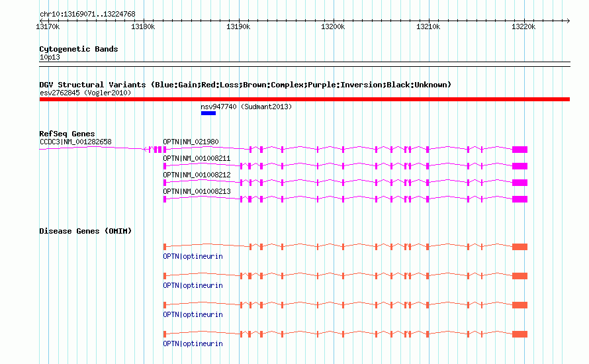
Task: Click the OPTN NM_001008211 transcript glyph
Action: pos(345,166)
